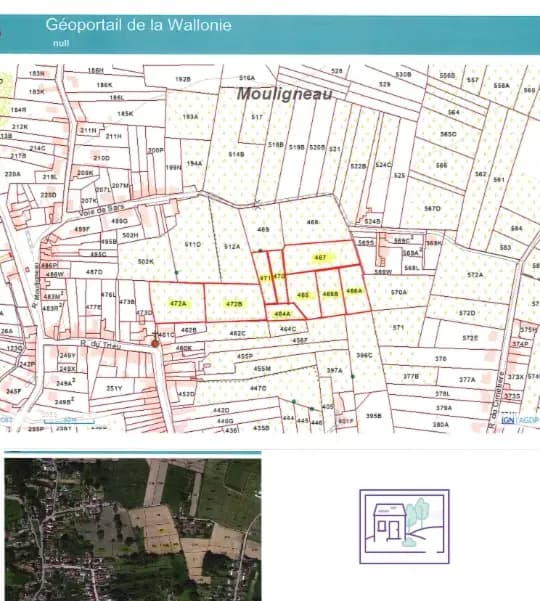Image resolution: width=540 pixels, height=601 pixels.
Task: Select highlighted parcel 472B
Action: [234, 304]
